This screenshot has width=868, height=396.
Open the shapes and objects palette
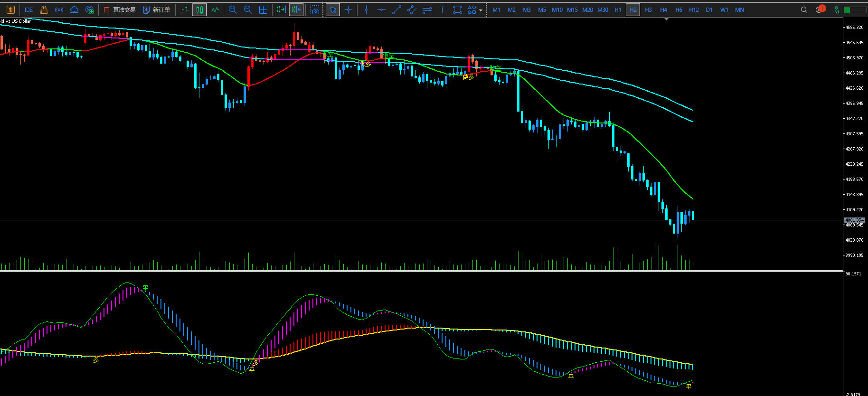tap(472, 9)
